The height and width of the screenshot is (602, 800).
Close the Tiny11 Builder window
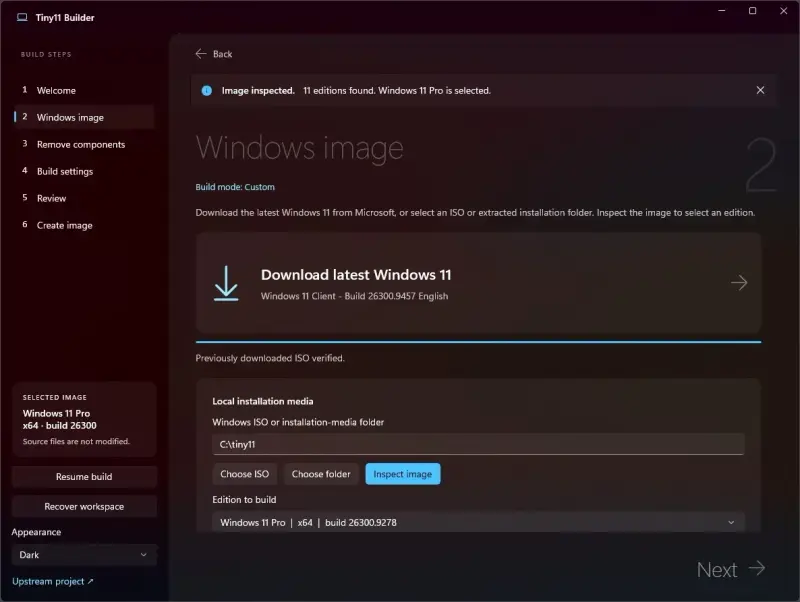point(784,11)
